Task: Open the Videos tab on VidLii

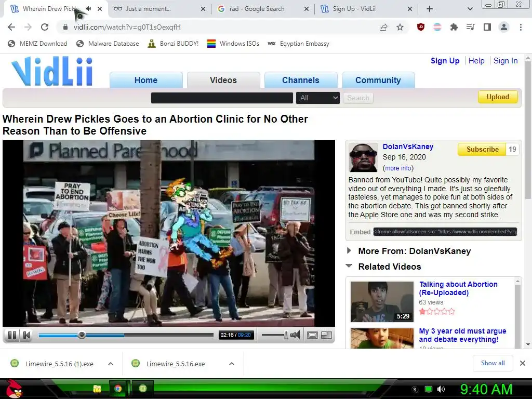Action: [223, 80]
